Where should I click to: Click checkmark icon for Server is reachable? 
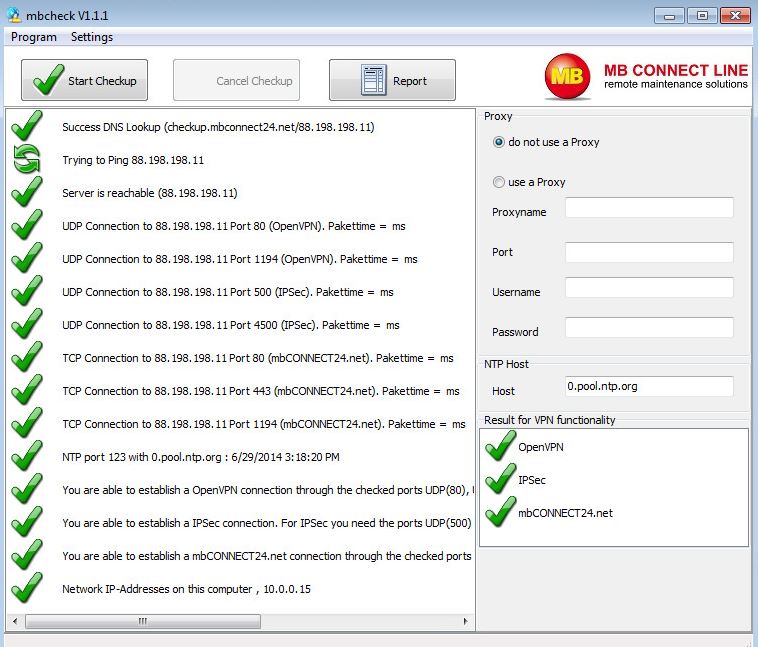coord(28,191)
